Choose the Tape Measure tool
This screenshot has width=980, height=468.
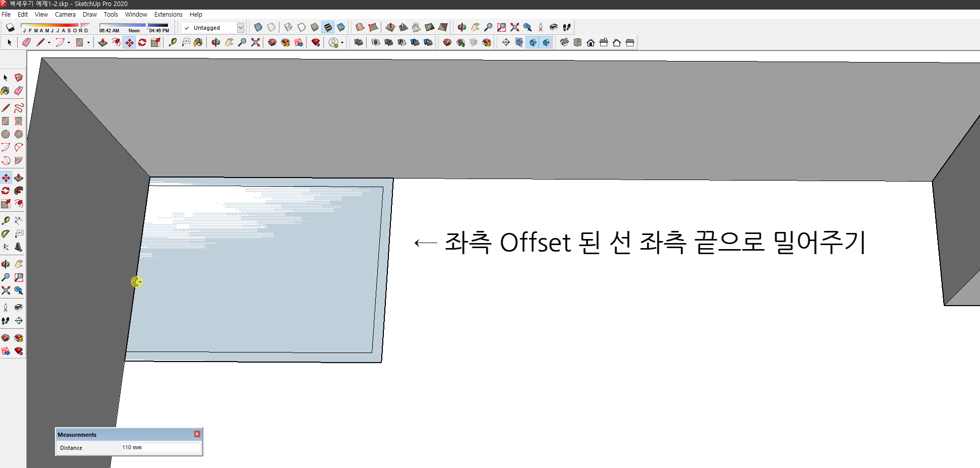(x=6, y=220)
